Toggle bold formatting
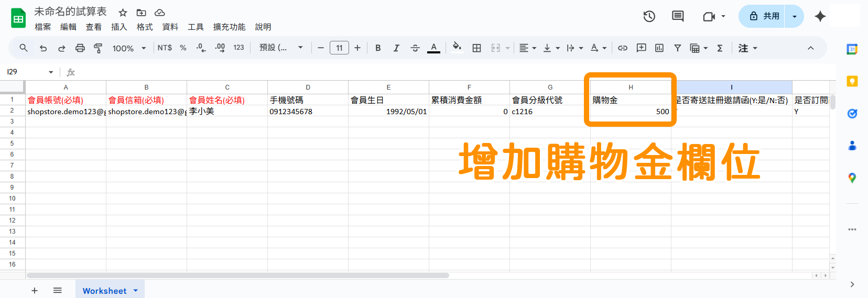Image resolution: width=868 pixels, height=298 pixels. [378, 48]
